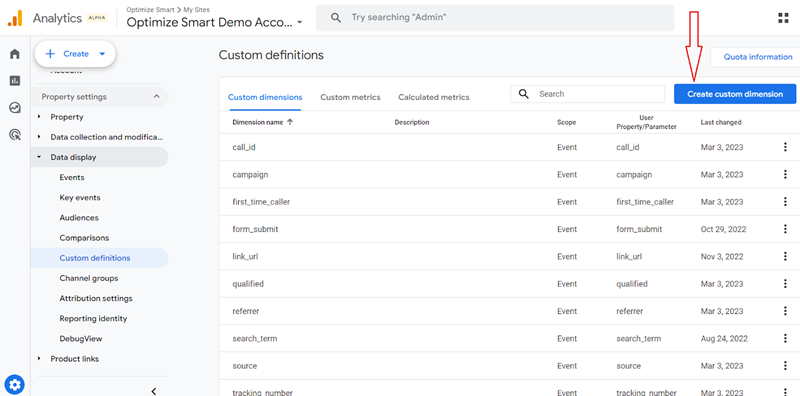The width and height of the screenshot is (800, 396).
Task: Click the User Property/Parameter column header
Action: [x=646, y=122]
